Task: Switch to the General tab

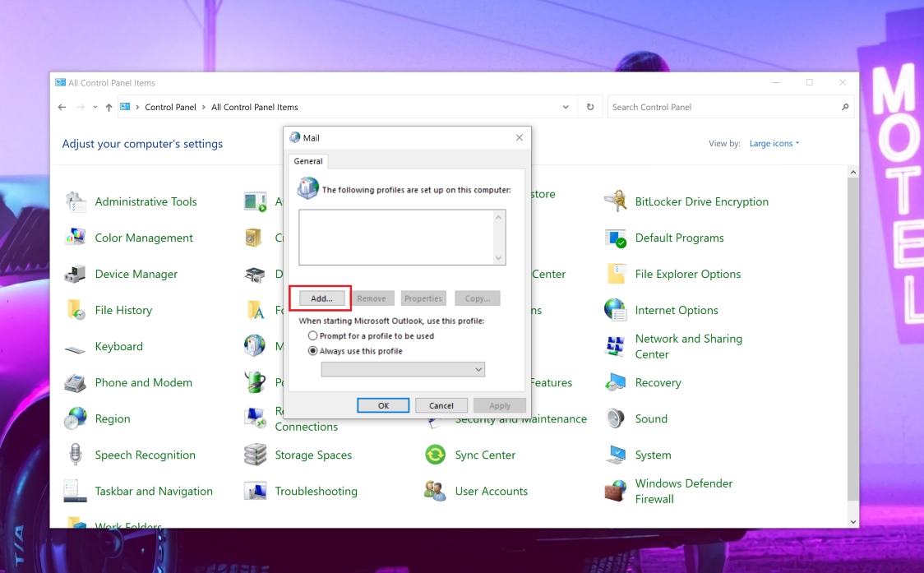Action: click(x=308, y=161)
